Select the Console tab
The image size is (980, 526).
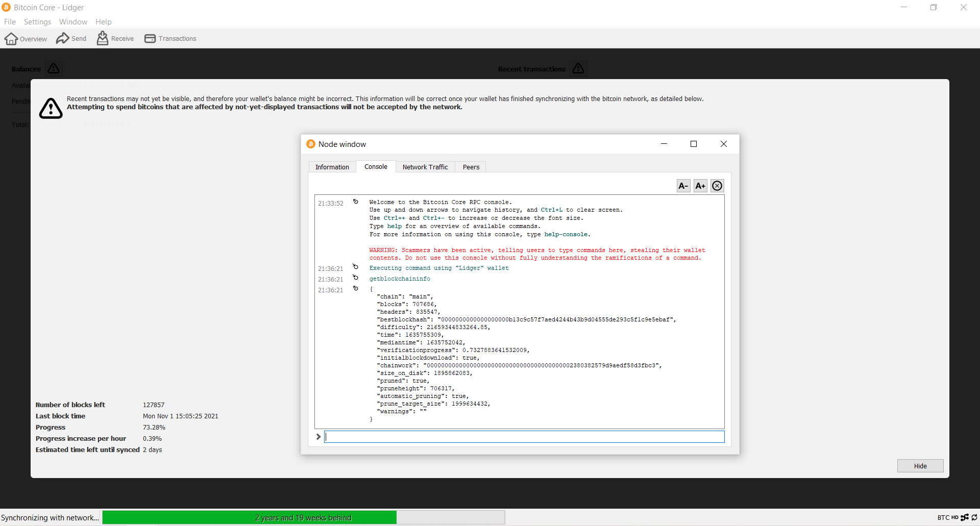pyautogui.click(x=376, y=167)
